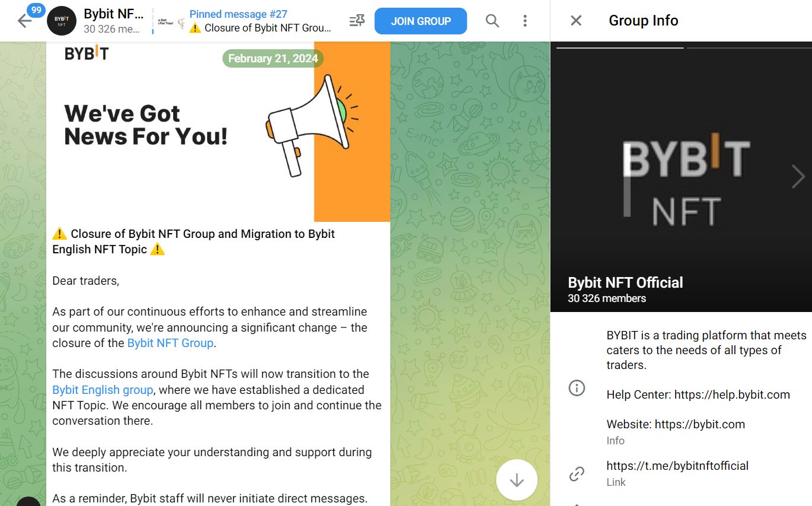Open the three-dot more options menu
Image resolution: width=812 pixels, height=506 pixels.
pyautogui.click(x=525, y=21)
